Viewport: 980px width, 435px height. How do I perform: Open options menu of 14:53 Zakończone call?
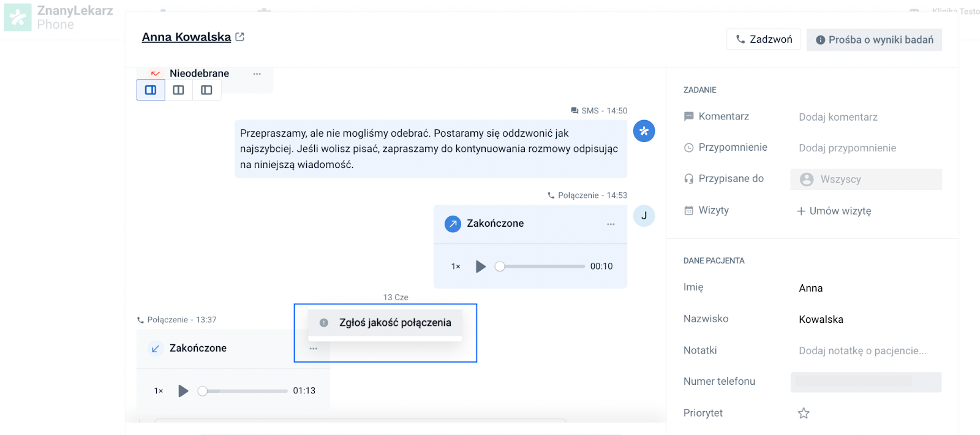point(611,224)
